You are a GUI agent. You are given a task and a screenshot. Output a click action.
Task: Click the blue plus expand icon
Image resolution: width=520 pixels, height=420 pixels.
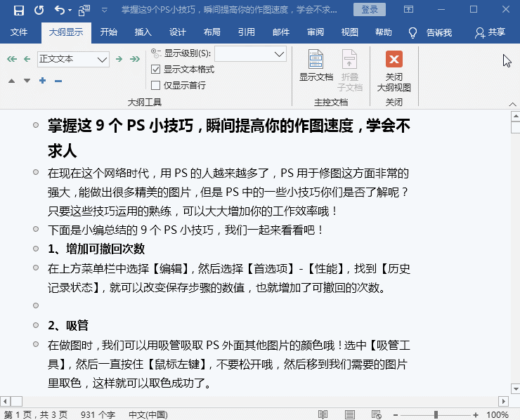[x=43, y=81]
